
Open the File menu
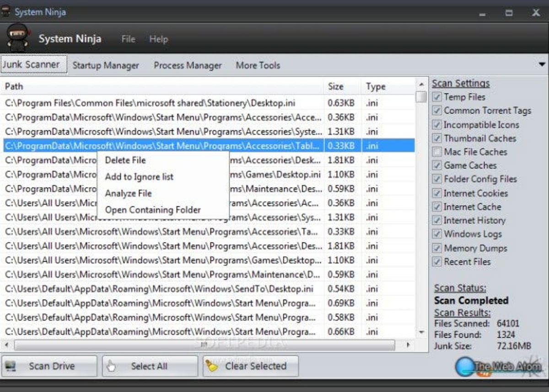(128, 39)
